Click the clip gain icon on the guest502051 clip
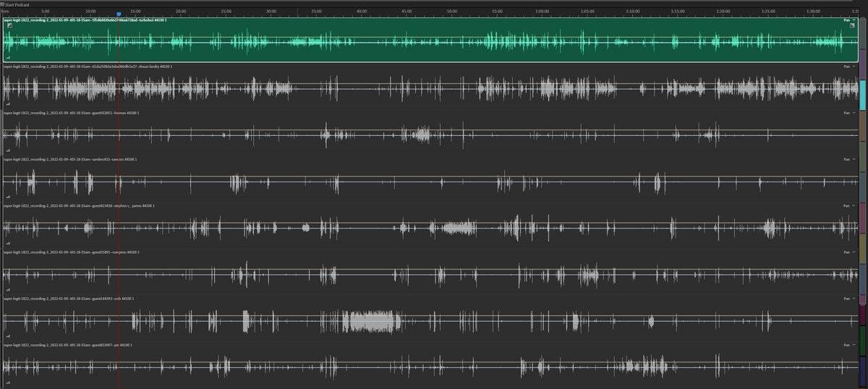 (9, 150)
